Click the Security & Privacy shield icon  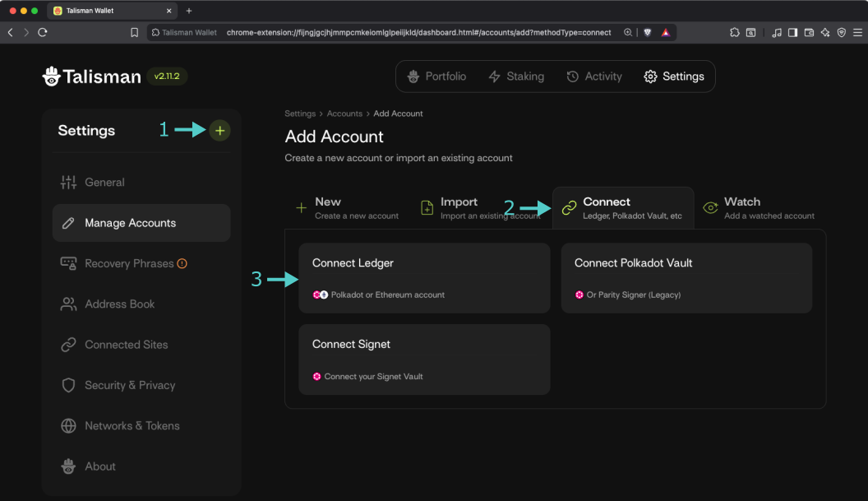[x=69, y=385]
